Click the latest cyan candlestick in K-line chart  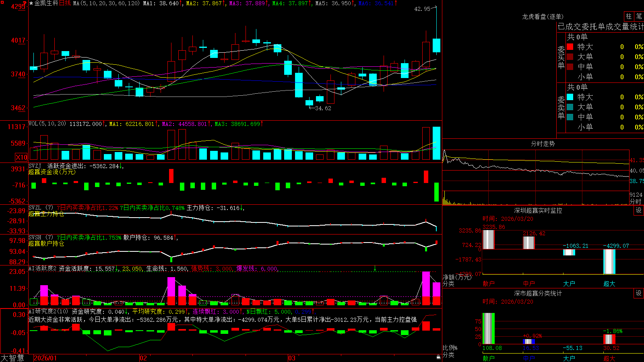click(436, 45)
